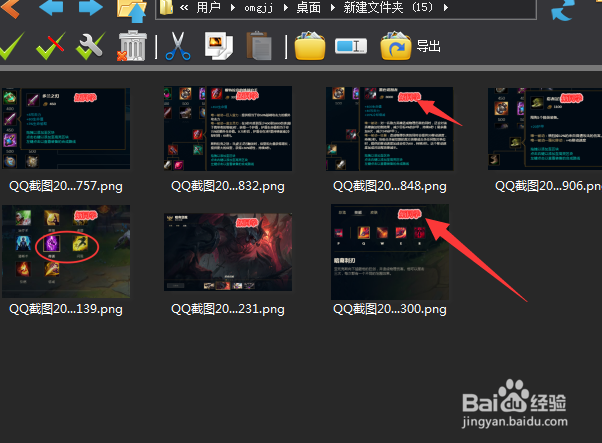Expand the hidden path chevrons «
Viewport: 602px width, 443px height.
[x=184, y=7]
